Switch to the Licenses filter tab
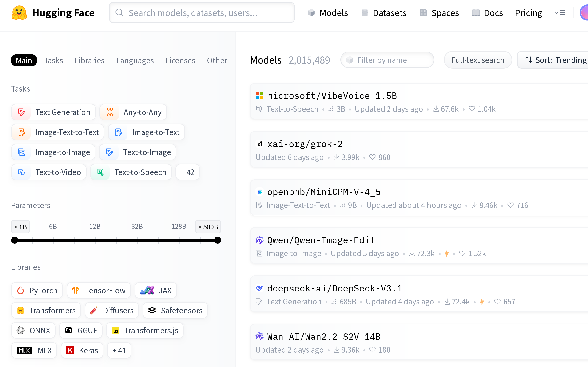The width and height of the screenshot is (588, 367). click(x=180, y=60)
